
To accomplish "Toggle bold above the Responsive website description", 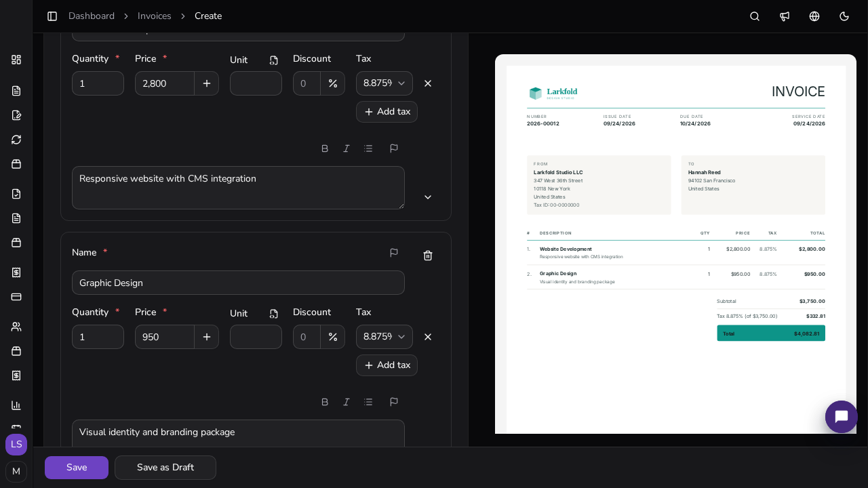I will [x=325, y=148].
